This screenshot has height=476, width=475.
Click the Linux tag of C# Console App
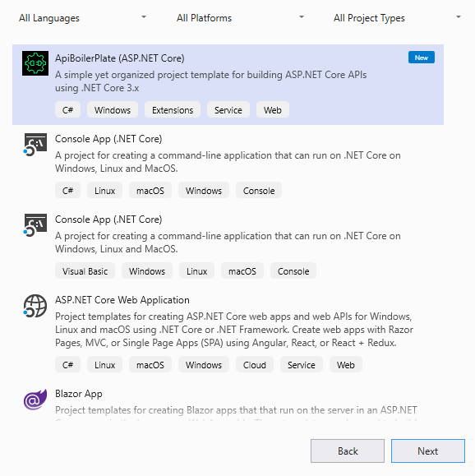[104, 191]
